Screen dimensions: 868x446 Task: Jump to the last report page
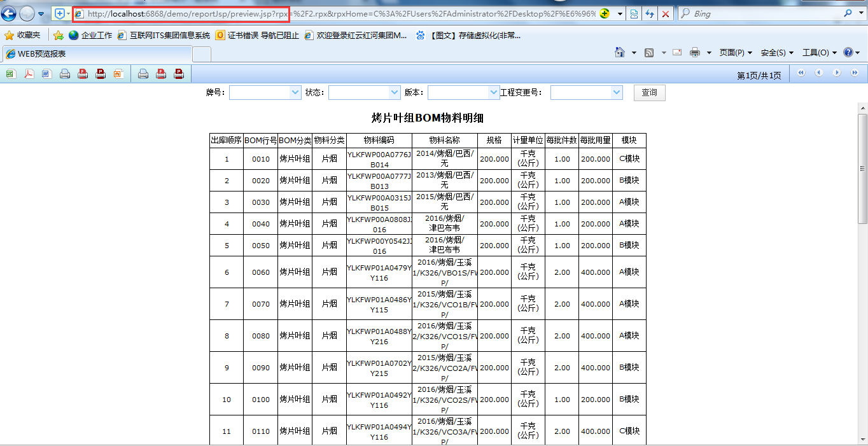click(855, 73)
